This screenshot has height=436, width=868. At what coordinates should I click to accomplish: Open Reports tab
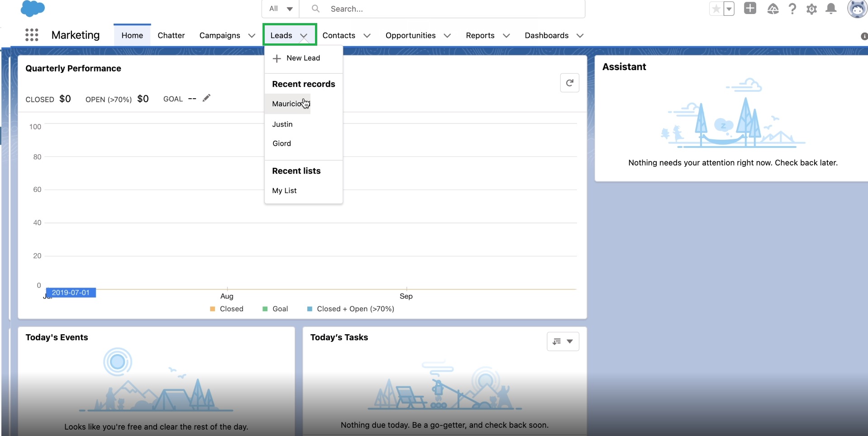[x=480, y=35]
